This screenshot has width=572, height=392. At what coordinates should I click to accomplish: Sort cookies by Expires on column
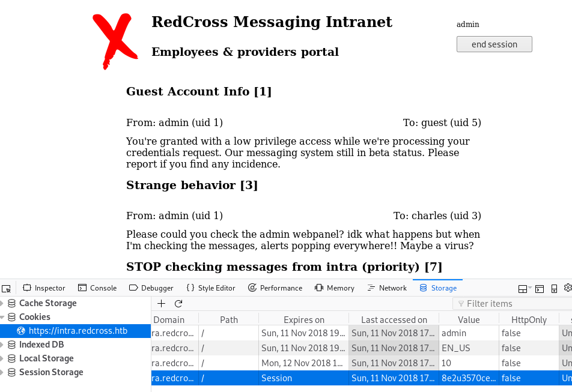point(303,320)
